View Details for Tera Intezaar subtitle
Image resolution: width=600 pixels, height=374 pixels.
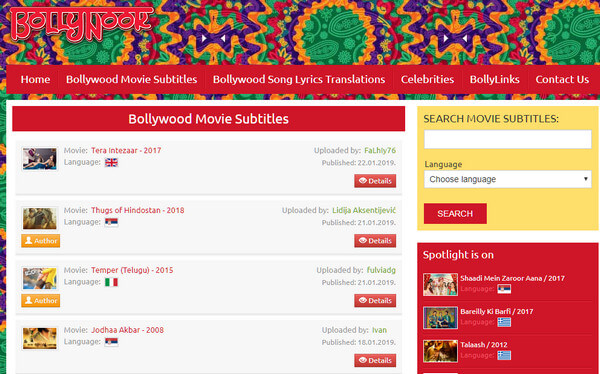375,181
